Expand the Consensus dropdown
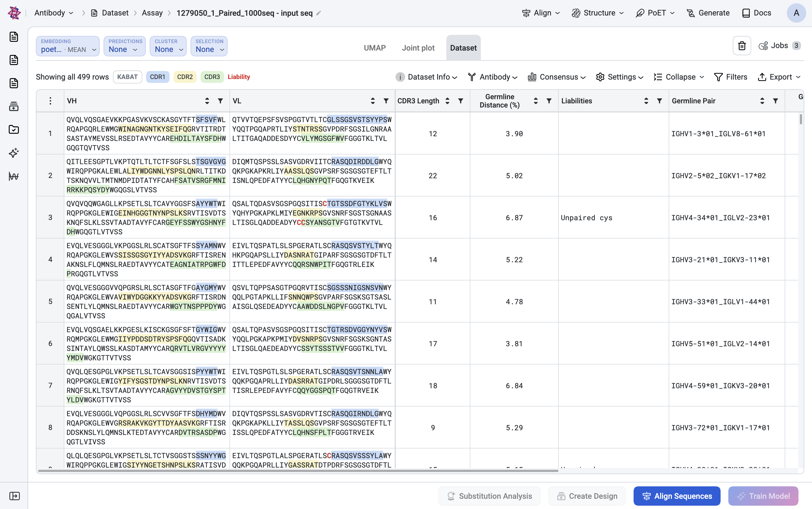812x509 pixels. point(557,77)
